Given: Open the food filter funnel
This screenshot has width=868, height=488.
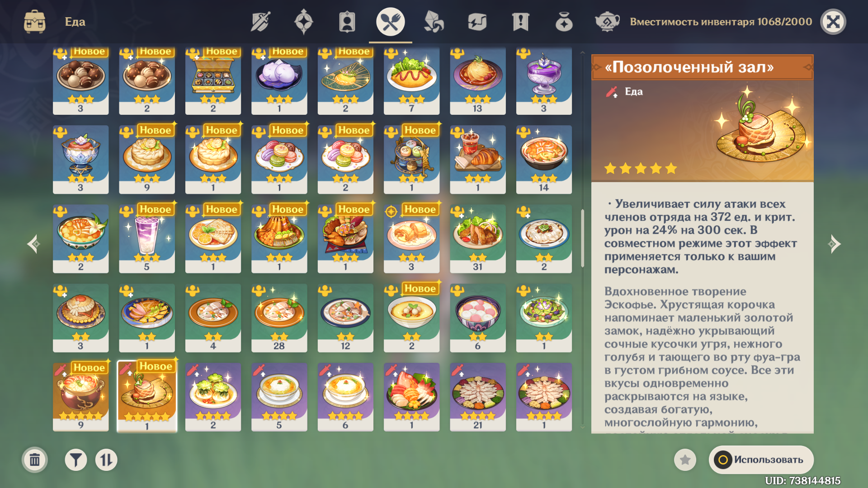Looking at the screenshot, I should tap(76, 460).
